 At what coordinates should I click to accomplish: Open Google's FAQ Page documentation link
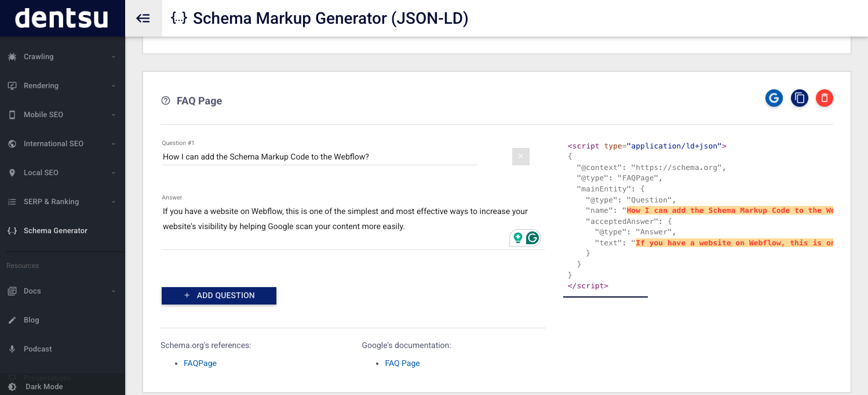coord(402,363)
